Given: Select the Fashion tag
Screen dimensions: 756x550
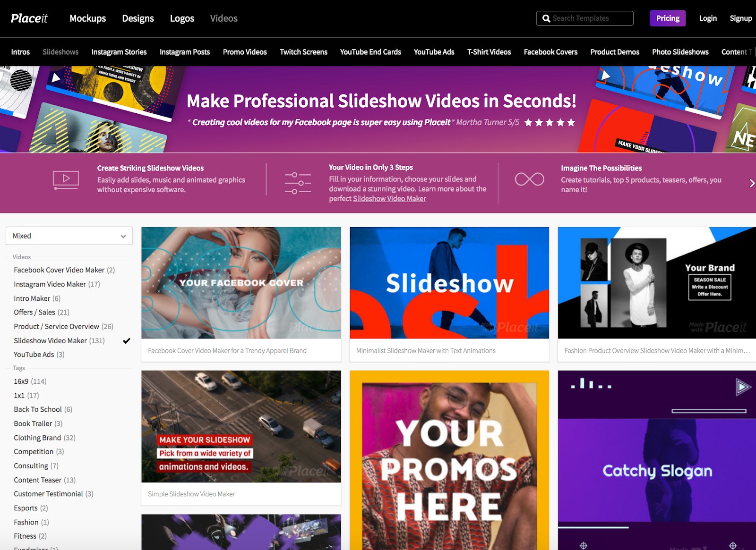Looking at the screenshot, I should click(x=31, y=522).
